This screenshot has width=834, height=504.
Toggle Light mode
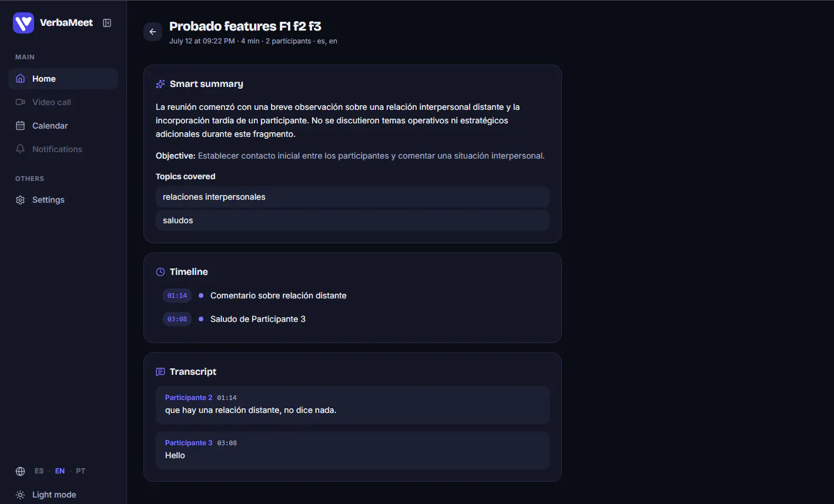[x=54, y=495]
